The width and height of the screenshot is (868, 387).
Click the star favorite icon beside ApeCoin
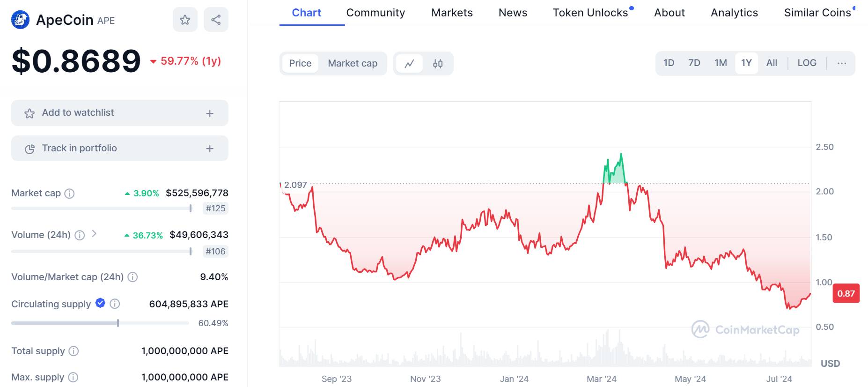pos(185,20)
